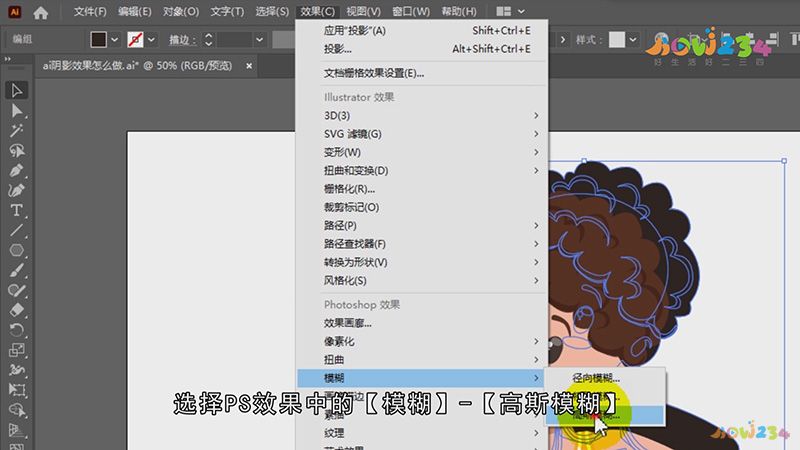Click the stroke none swatch
Viewport: 800px width, 450px height.
[x=135, y=39]
